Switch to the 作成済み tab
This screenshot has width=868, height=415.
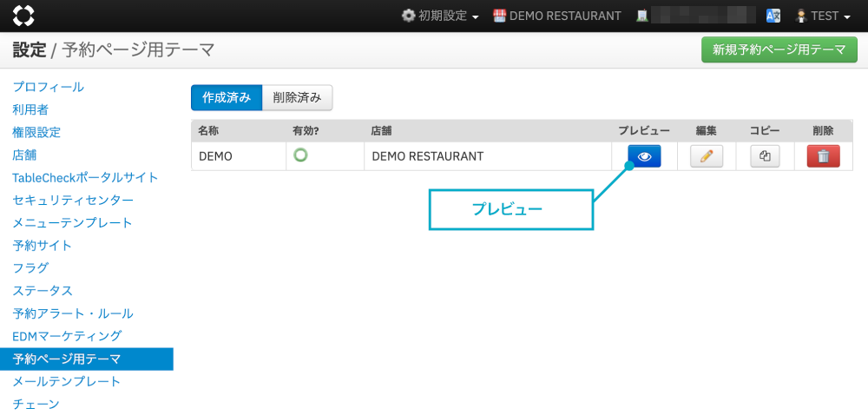coord(226,98)
